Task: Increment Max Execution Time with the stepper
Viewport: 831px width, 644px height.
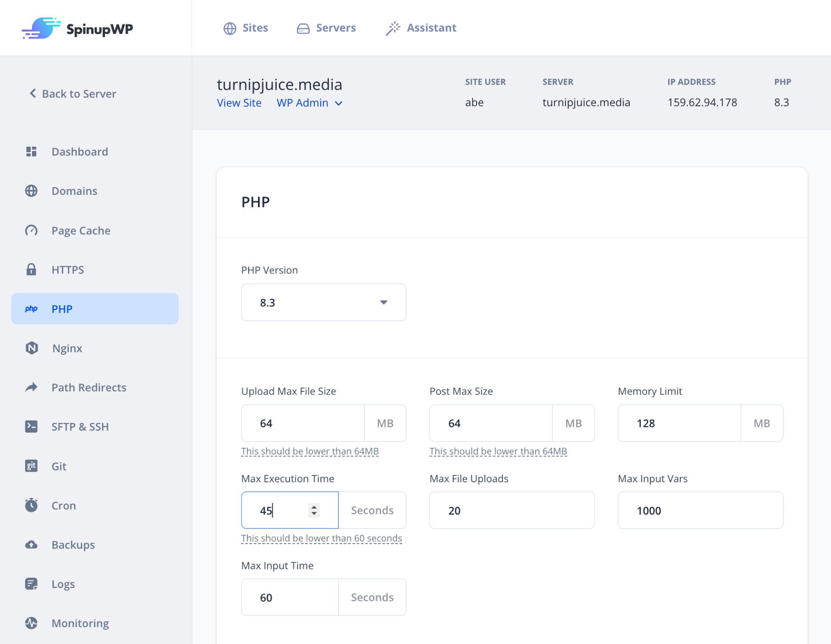Action: 314,507
